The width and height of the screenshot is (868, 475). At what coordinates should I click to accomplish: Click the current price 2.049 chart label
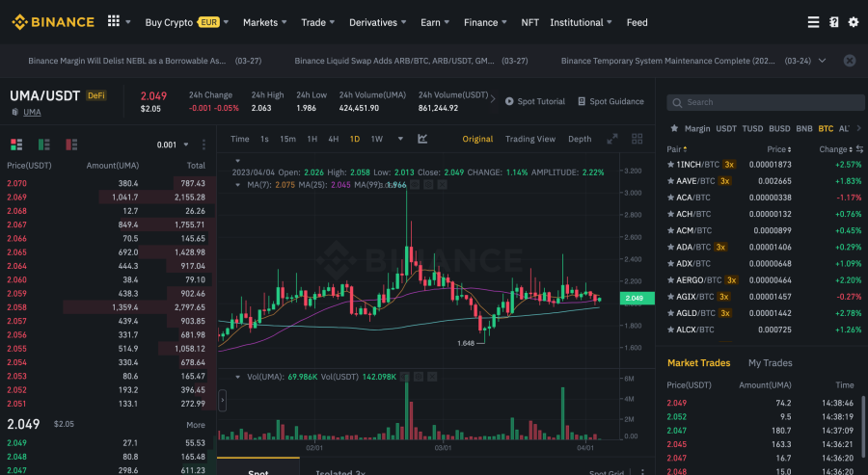pyautogui.click(x=637, y=298)
